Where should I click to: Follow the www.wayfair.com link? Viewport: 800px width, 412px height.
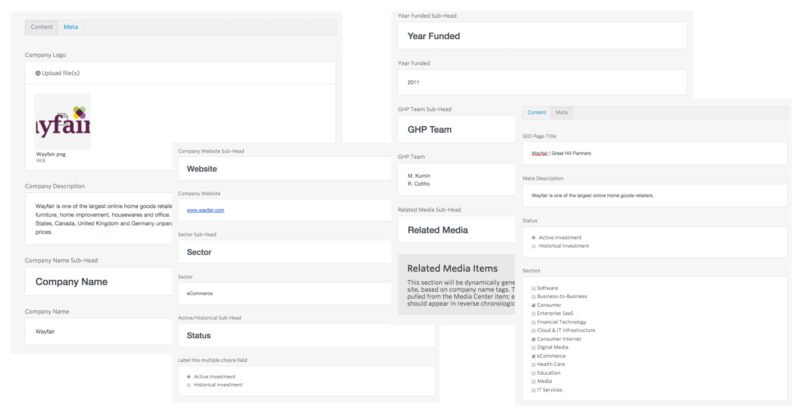pos(205,210)
